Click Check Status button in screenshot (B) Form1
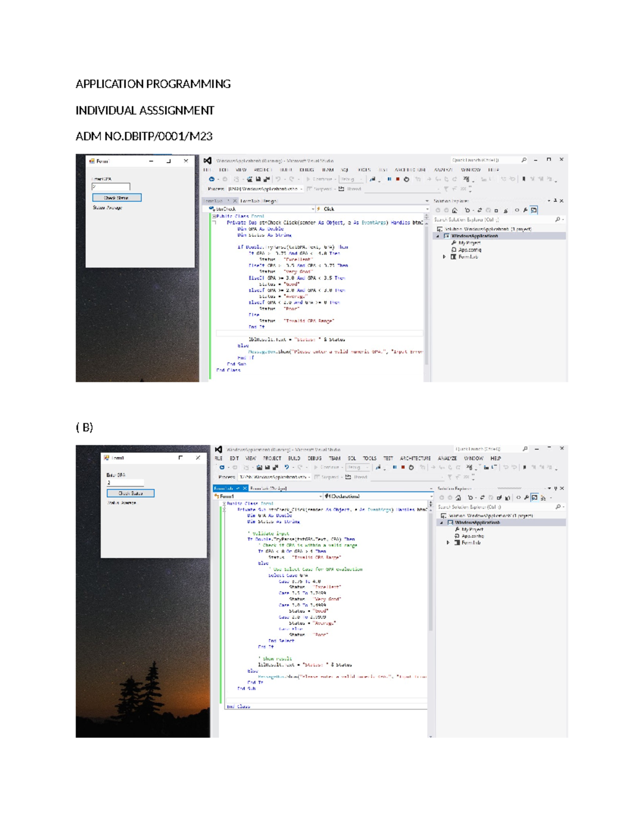 click(x=130, y=493)
